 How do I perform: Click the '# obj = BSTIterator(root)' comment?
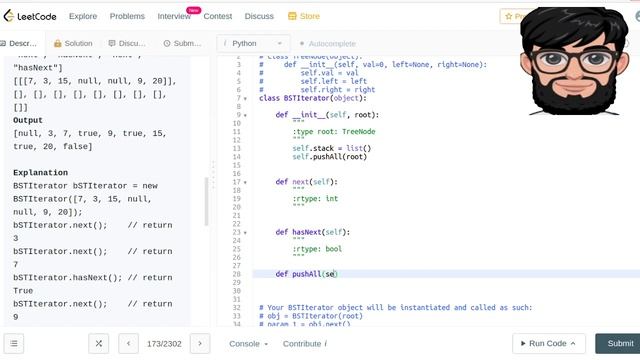(311, 316)
